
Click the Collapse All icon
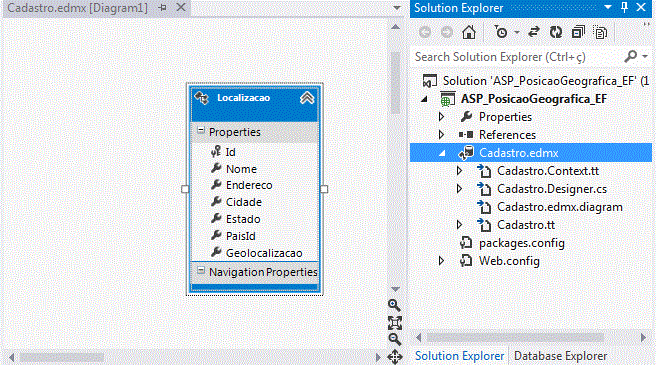578,32
